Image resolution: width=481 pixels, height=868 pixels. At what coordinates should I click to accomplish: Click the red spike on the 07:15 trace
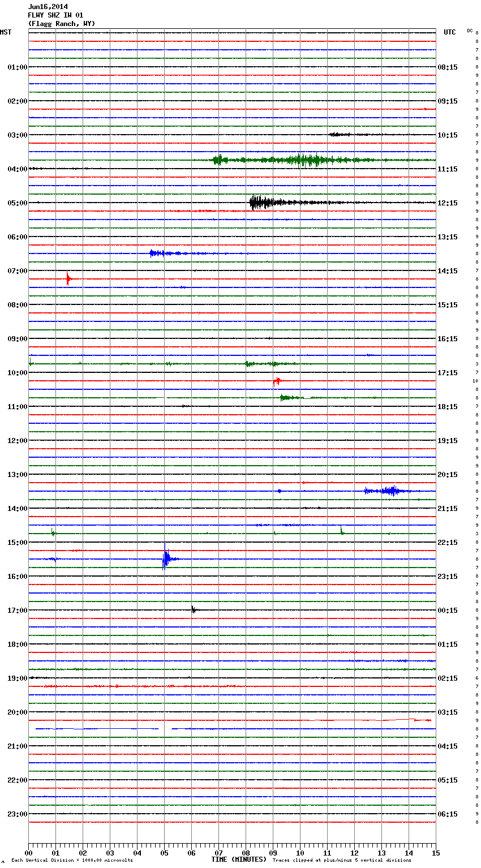tap(68, 278)
